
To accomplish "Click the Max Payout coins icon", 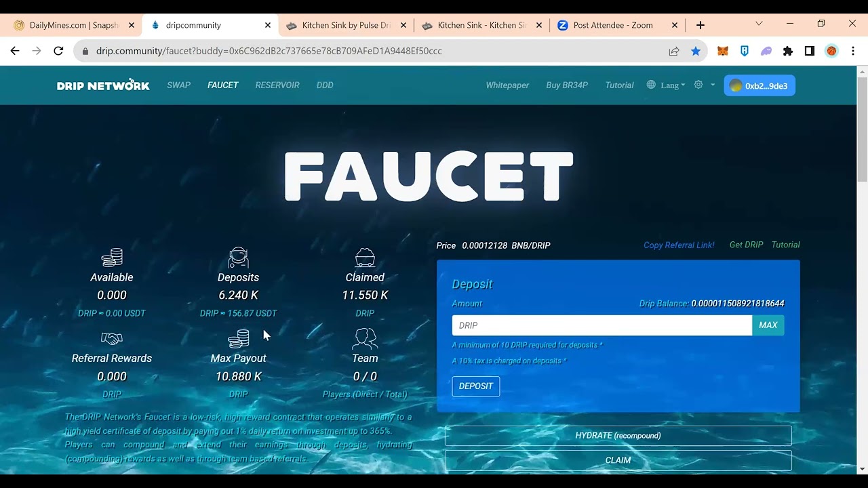I will click(238, 338).
